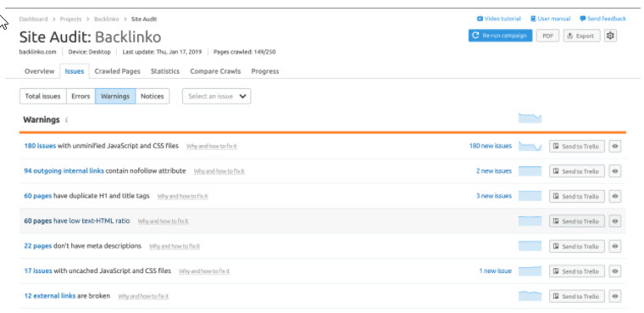The height and width of the screenshot is (313, 644).
Task: Click 2 new issues link
Action: click(x=494, y=171)
